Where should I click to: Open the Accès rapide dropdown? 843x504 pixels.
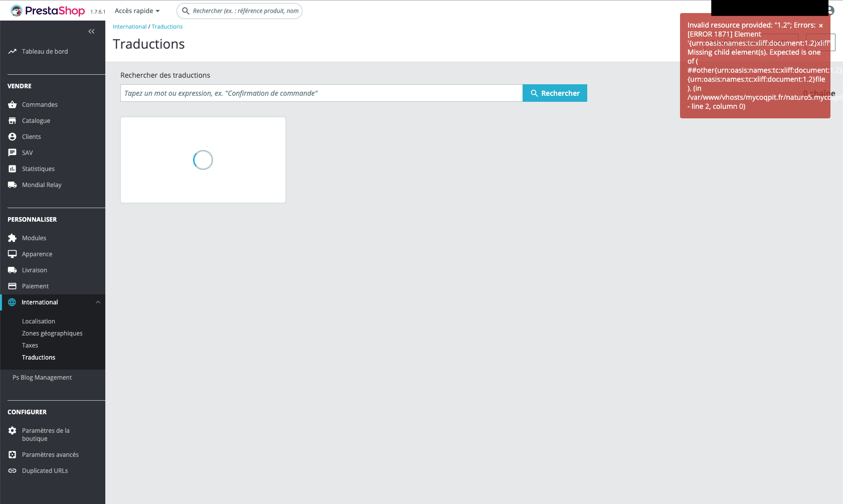pyautogui.click(x=137, y=11)
